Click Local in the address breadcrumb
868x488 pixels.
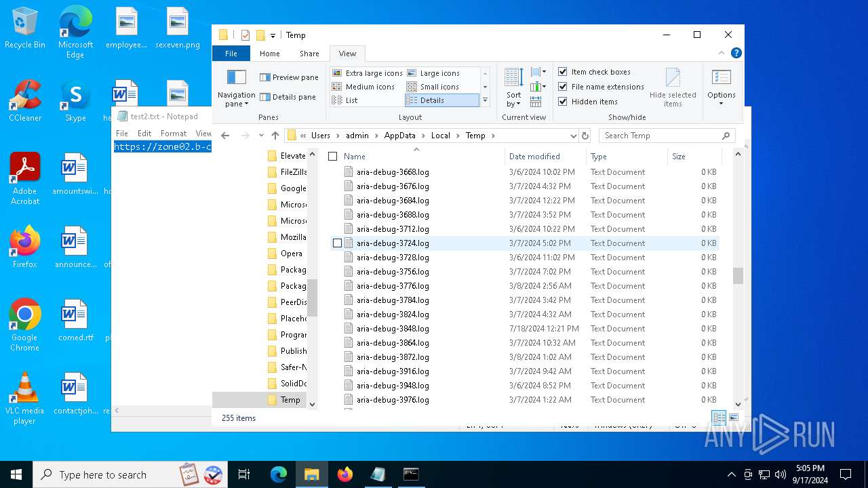[441, 136]
